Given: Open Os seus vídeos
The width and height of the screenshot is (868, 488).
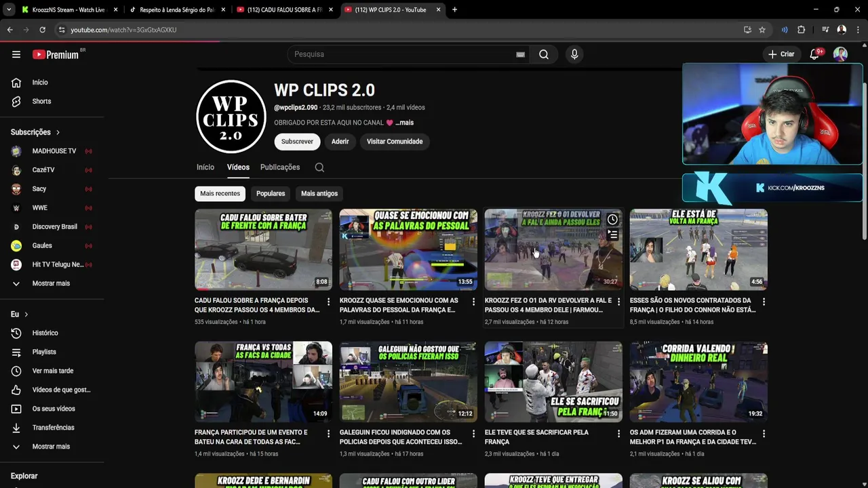Looking at the screenshot, I should click(52, 409).
